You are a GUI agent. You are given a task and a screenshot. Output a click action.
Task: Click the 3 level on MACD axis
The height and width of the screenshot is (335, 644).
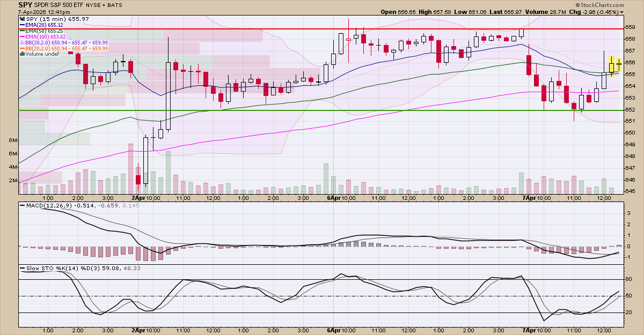point(627,213)
